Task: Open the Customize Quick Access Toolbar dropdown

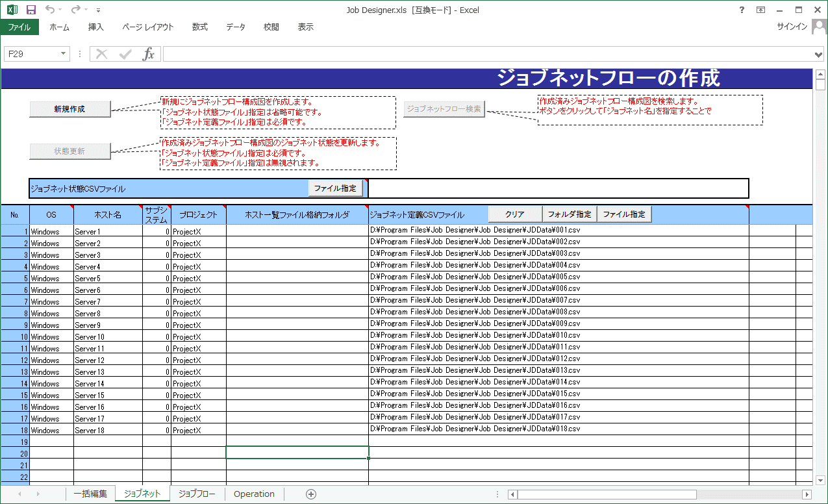Action: [98, 10]
